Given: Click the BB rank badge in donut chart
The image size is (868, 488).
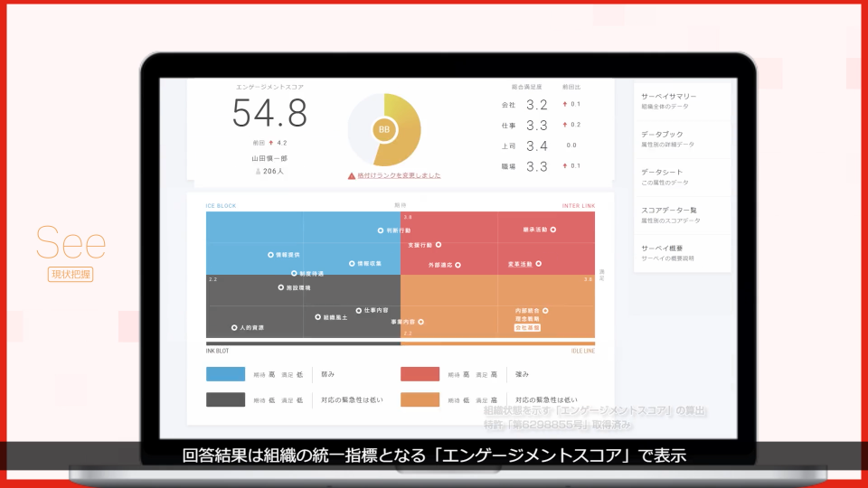Looking at the screenshot, I should 384,130.
